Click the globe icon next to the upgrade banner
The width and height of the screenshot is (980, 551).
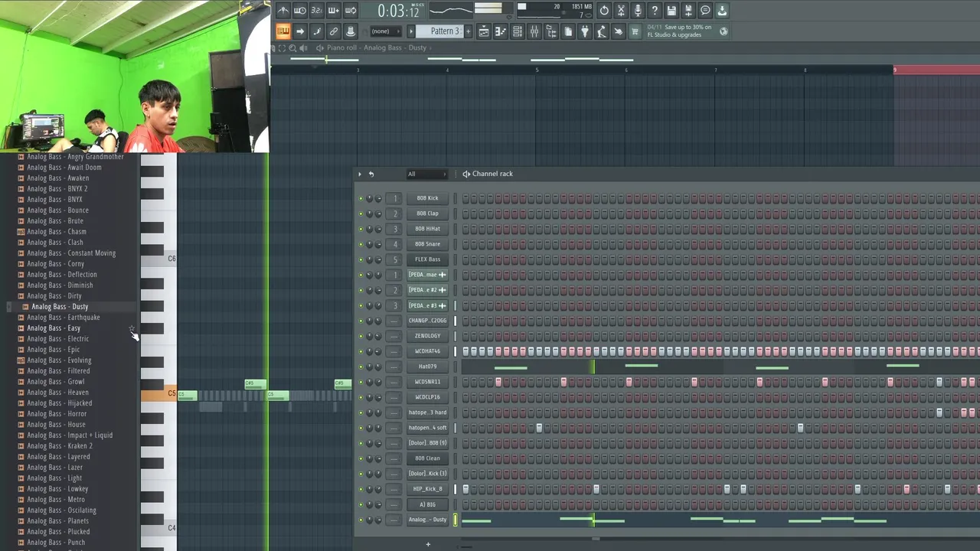(724, 31)
